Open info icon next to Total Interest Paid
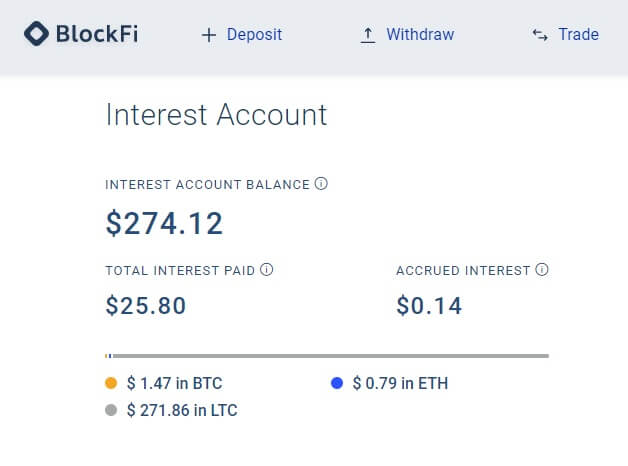This screenshot has height=466, width=628. [x=266, y=269]
